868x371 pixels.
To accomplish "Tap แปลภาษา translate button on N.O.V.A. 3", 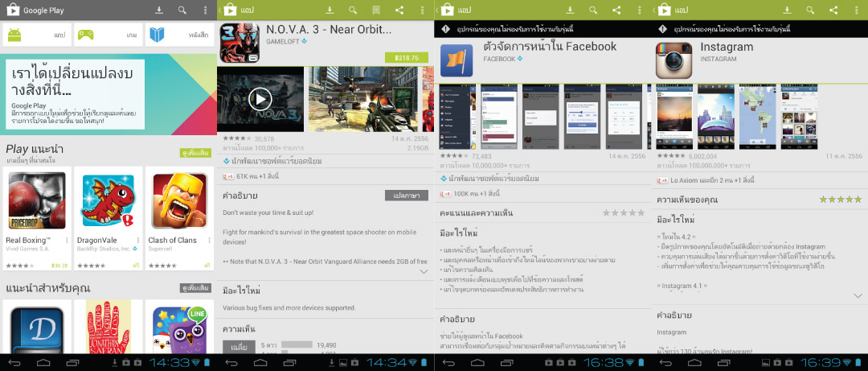I will 407,196.
